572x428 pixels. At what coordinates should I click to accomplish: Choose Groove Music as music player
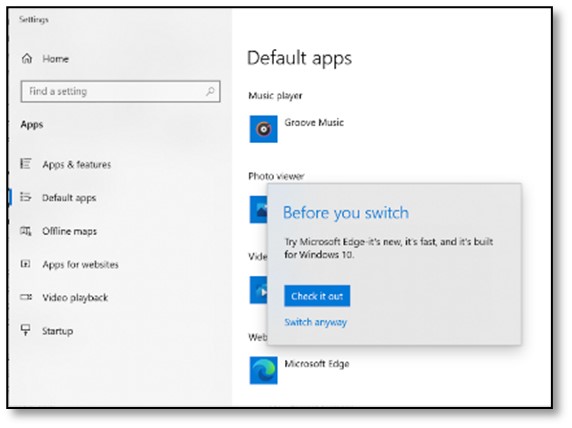314,123
